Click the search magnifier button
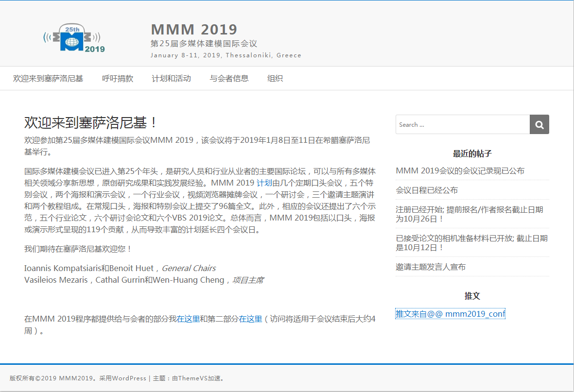 (539, 124)
